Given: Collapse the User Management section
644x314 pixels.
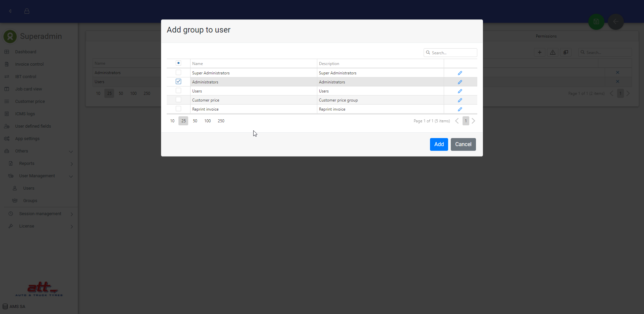Looking at the screenshot, I should point(71,176).
